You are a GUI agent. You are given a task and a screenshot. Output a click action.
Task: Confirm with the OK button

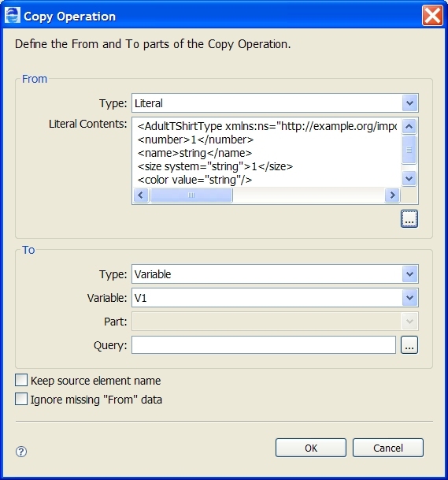(x=311, y=448)
